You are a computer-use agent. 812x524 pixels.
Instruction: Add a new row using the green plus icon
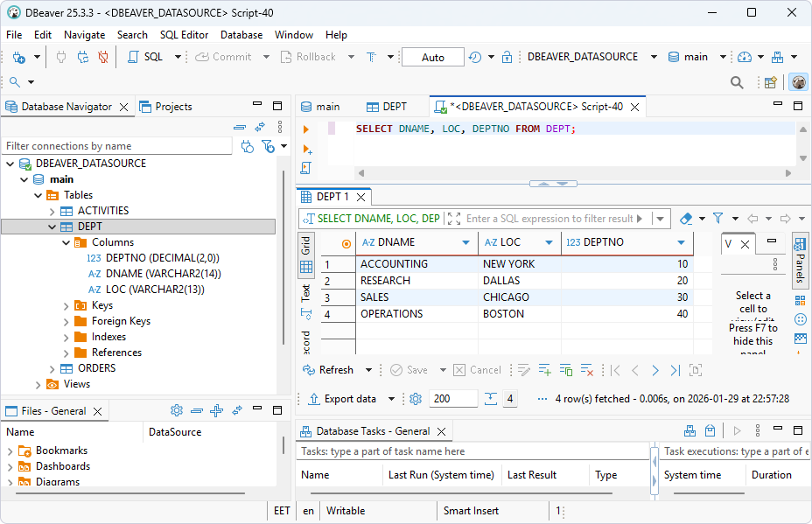click(544, 370)
